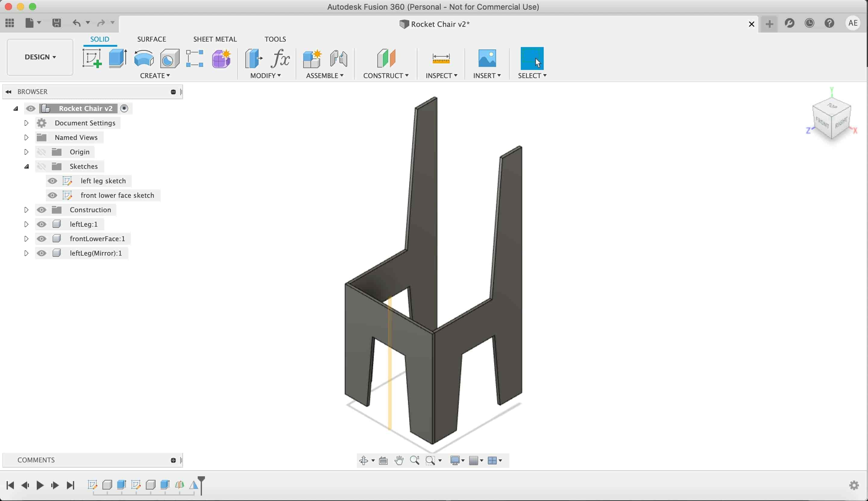The image size is (868, 501).
Task: Activate Rocket Chair v2 radio button
Action: click(124, 109)
